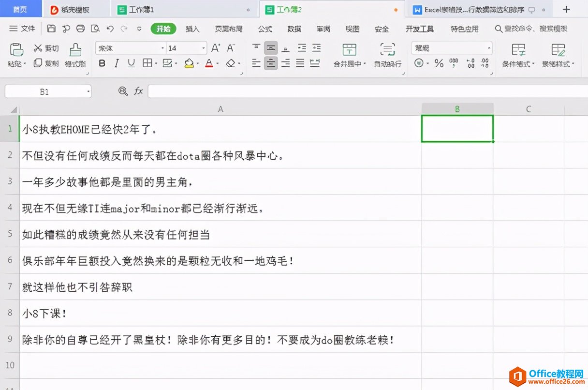Switch to the 公式 ribbon tab

(265, 29)
